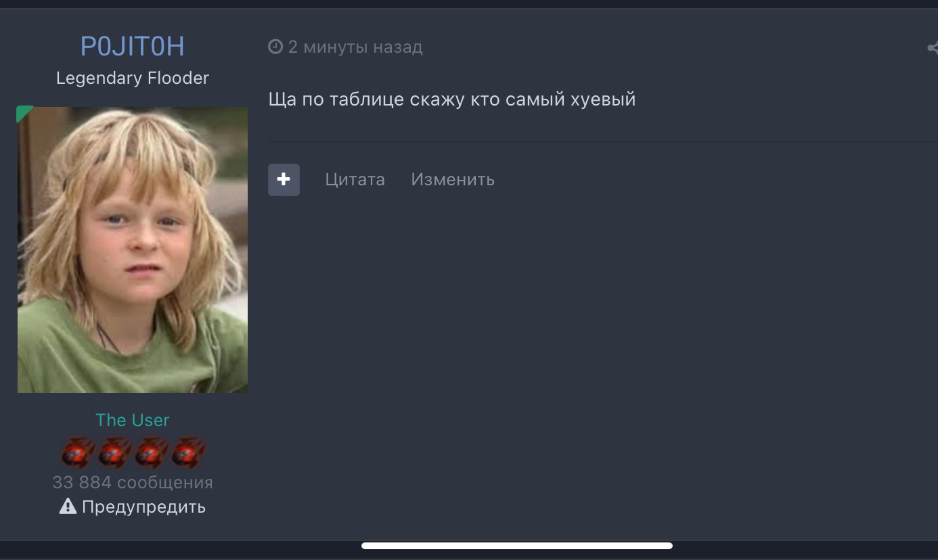Click the warning triangle icon
938x560 pixels.
[68, 506]
